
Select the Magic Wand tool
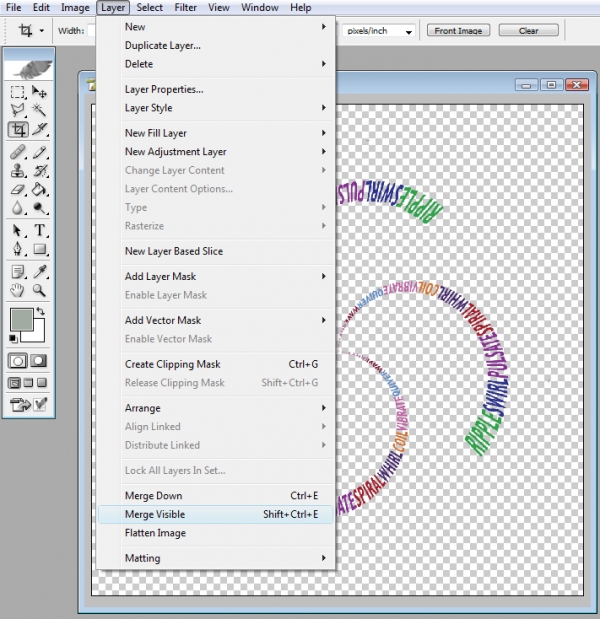[39, 110]
